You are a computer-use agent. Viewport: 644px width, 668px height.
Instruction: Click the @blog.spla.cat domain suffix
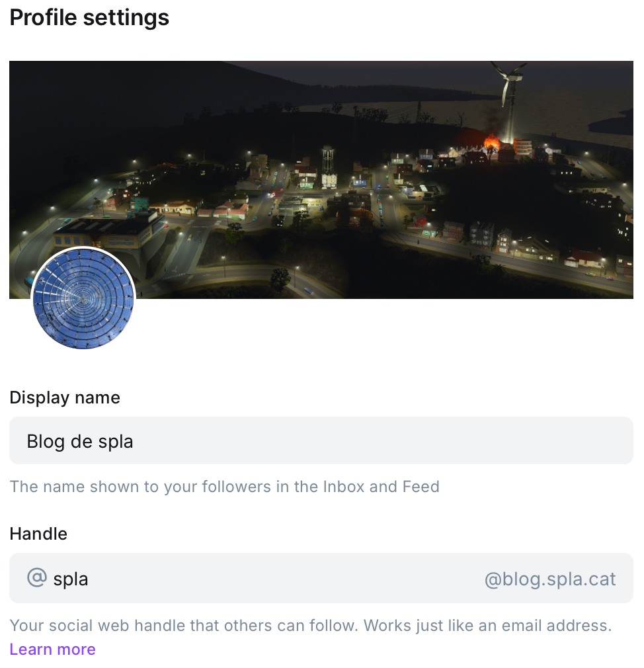pyautogui.click(x=550, y=579)
